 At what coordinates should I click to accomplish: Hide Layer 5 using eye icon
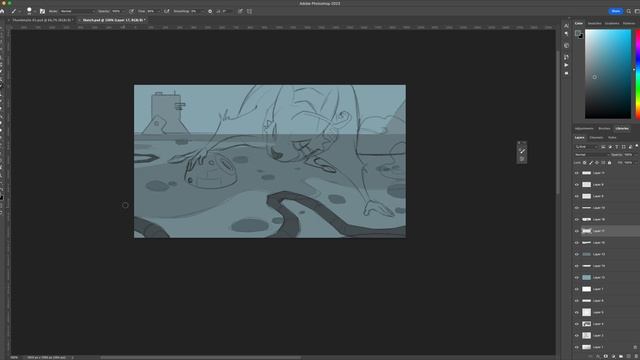(577, 312)
